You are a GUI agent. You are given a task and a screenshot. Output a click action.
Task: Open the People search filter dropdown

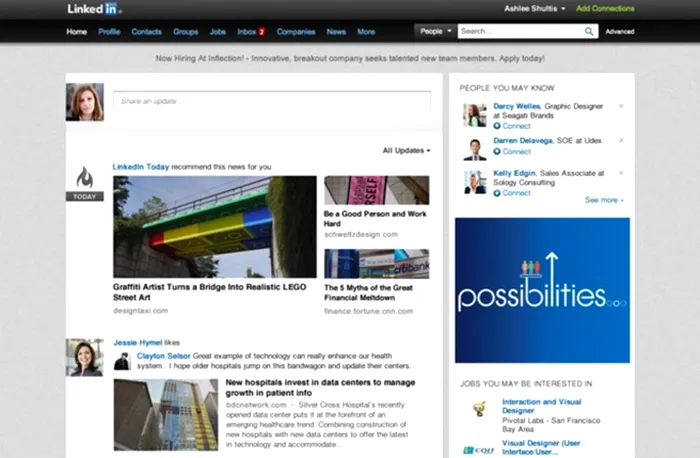point(435,31)
